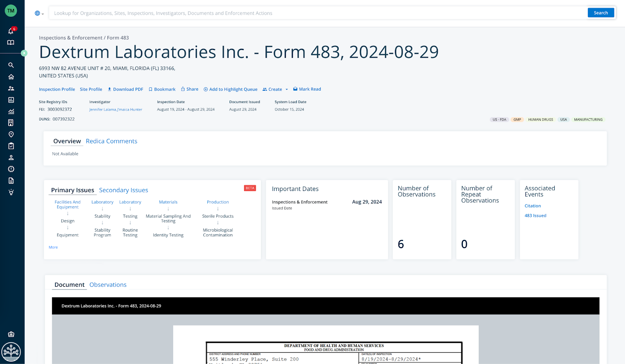The width and height of the screenshot is (625, 364).
Task: Select the sites building icon
Action: tap(11, 123)
